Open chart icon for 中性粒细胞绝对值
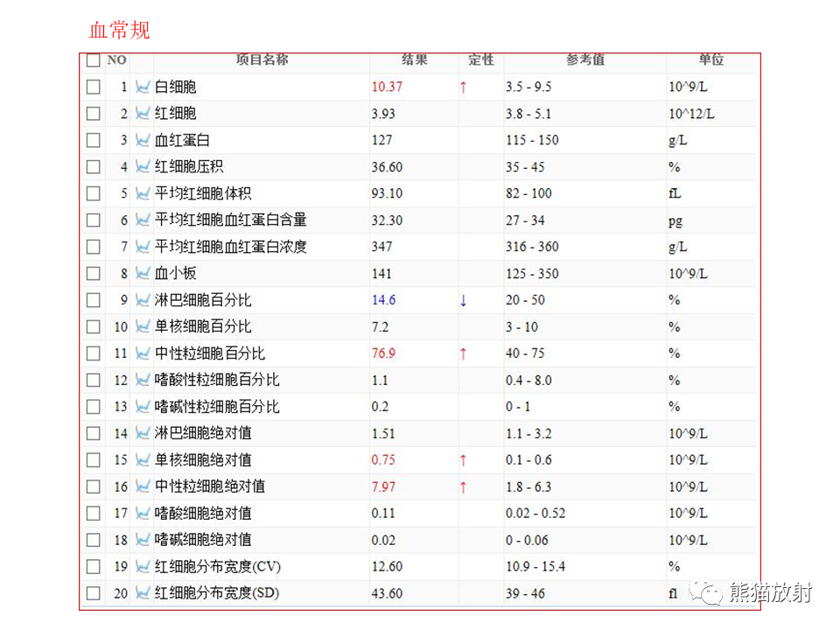This screenshot has width=840, height=630. pos(142,486)
